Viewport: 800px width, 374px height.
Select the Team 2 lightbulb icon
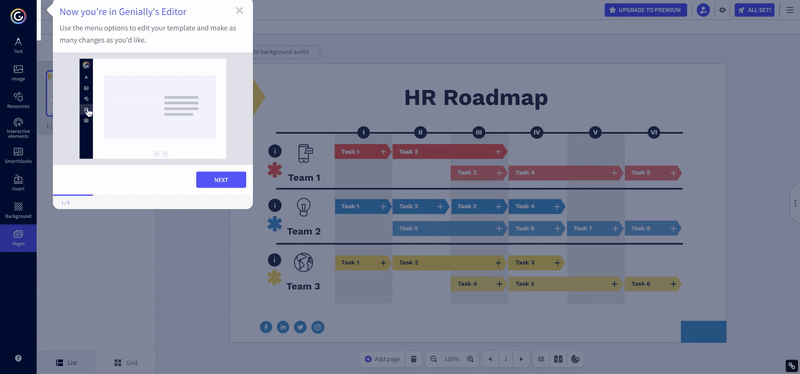[304, 207]
